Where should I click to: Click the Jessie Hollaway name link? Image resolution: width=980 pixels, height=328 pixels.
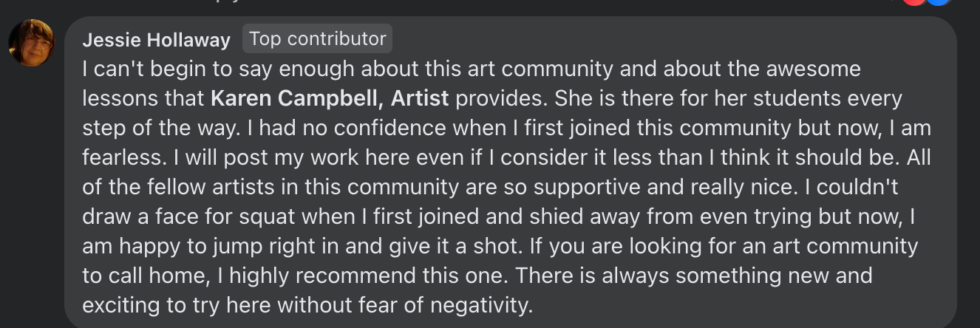click(x=157, y=40)
